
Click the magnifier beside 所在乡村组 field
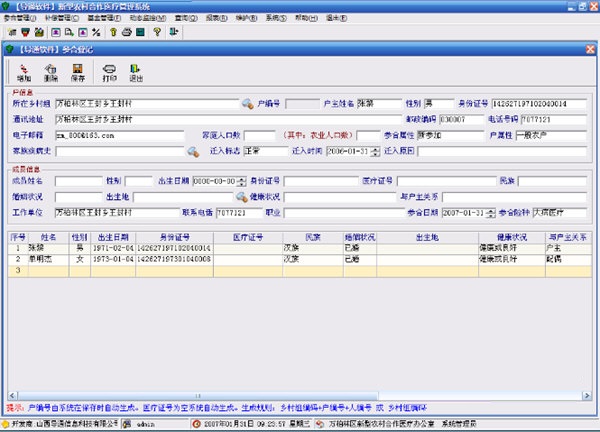[x=248, y=104]
